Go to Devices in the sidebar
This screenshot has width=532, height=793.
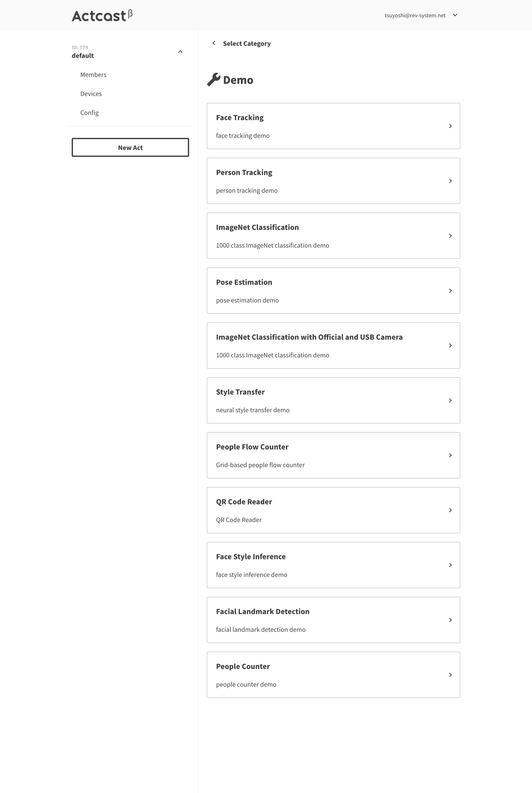point(91,94)
